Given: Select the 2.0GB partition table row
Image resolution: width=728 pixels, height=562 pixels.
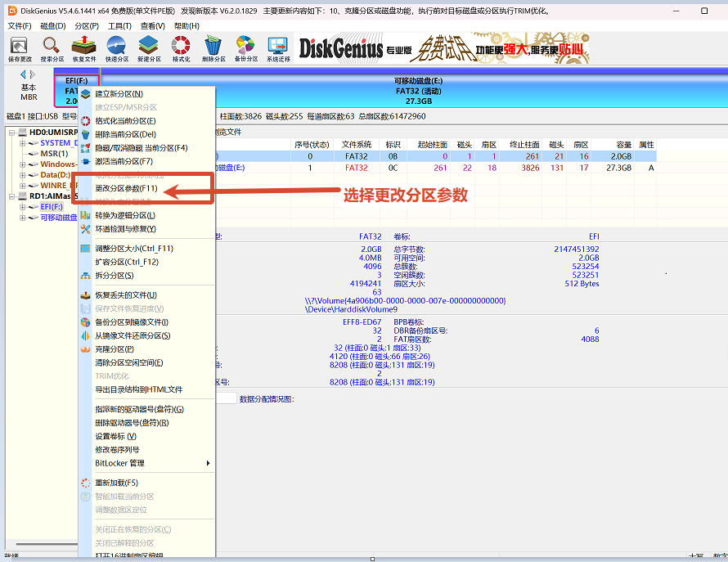Looking at the screenshot, I should (x=435, y=156).
